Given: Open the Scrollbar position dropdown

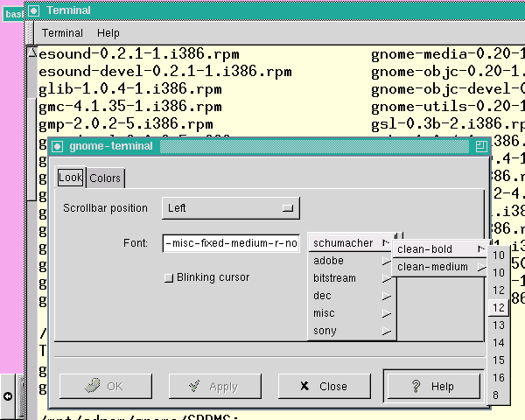Looking at the screenshot, I should click(231, 208).
